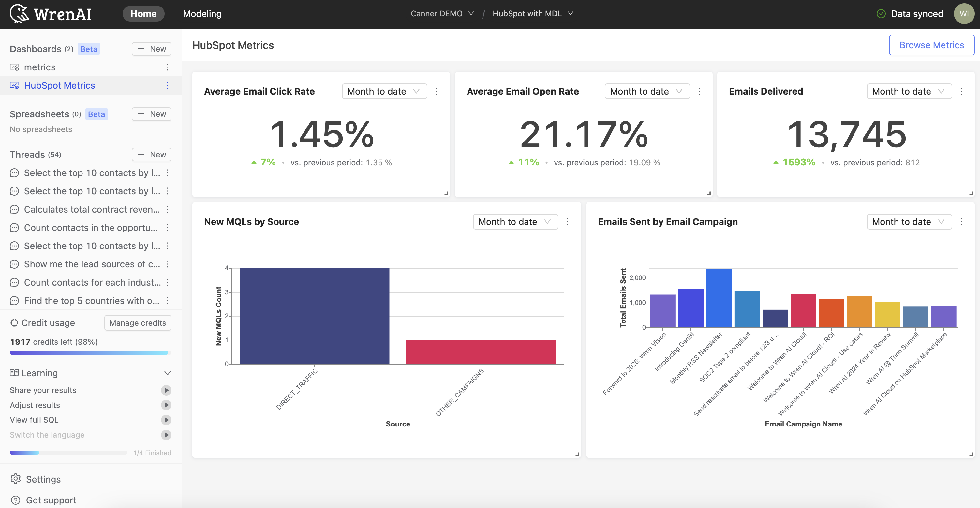The height and width of the screenshot is (508, 980).
Task: Click the Get support link in sidebar
Action: pos(51,500)
